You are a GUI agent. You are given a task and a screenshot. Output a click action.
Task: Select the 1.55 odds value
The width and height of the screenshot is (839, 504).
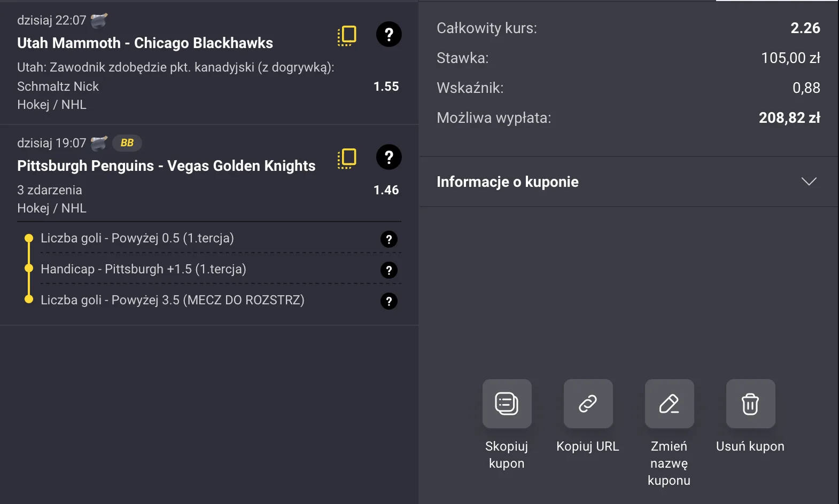point(385,86)
